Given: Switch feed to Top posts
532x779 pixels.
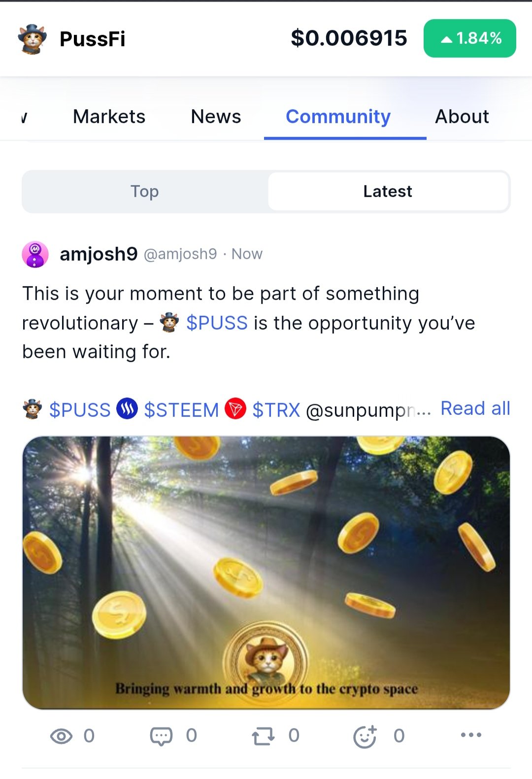Looking at the screenshot, I should [x=145, y=192].
